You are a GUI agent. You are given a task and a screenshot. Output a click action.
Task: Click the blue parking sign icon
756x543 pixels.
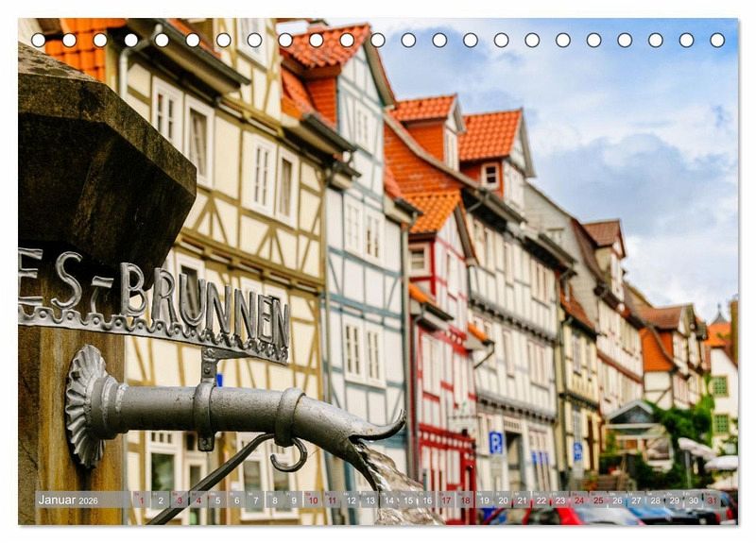tap(496, 442)
